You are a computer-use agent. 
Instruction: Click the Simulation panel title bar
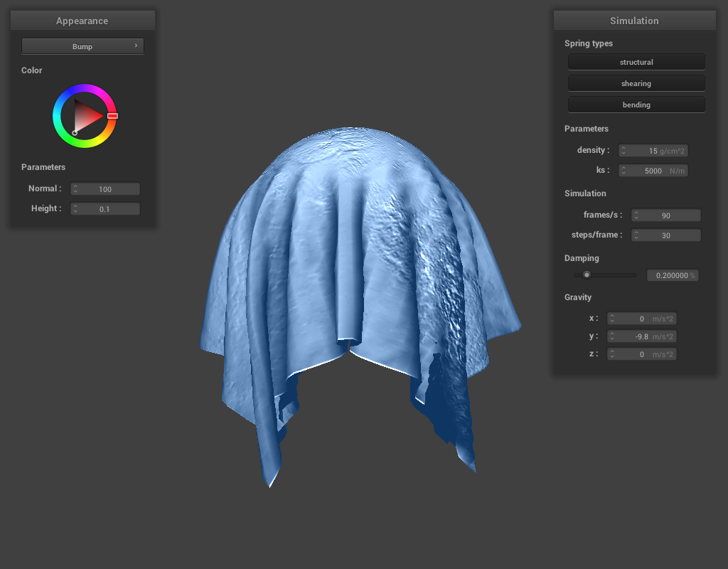point(634,21)
